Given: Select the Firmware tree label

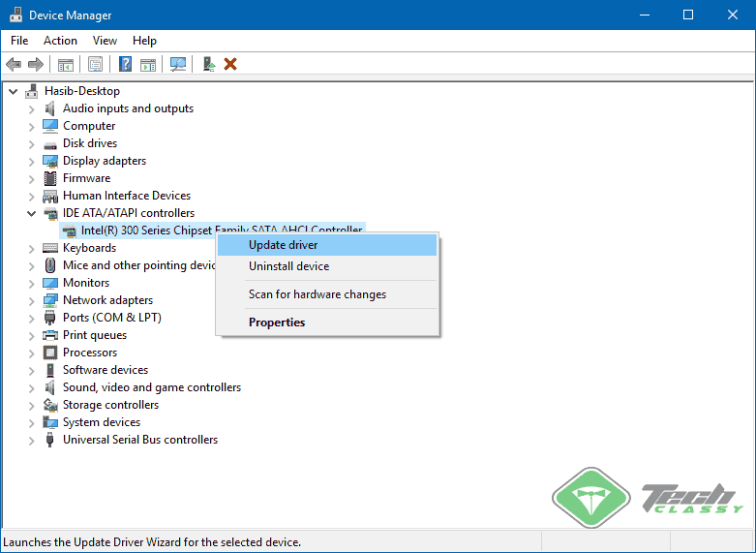Looking at the screenshot, I should coord(87,178).
